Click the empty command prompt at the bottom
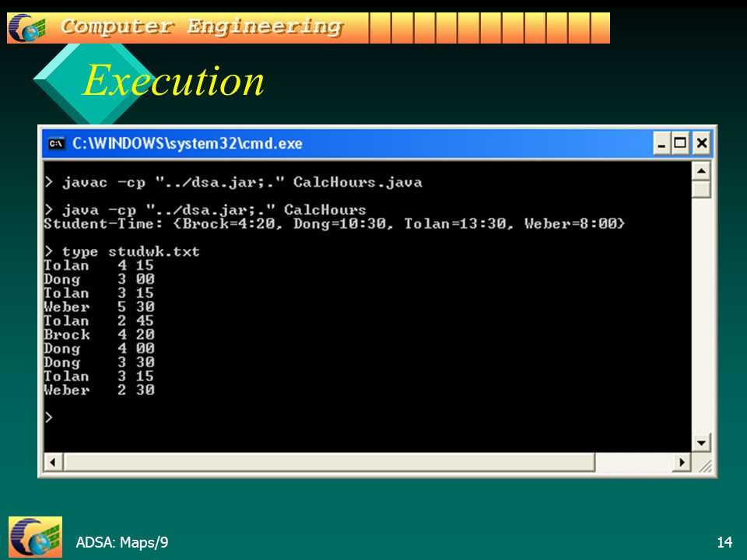The image size is (747, 560). [x=48, y=418]
